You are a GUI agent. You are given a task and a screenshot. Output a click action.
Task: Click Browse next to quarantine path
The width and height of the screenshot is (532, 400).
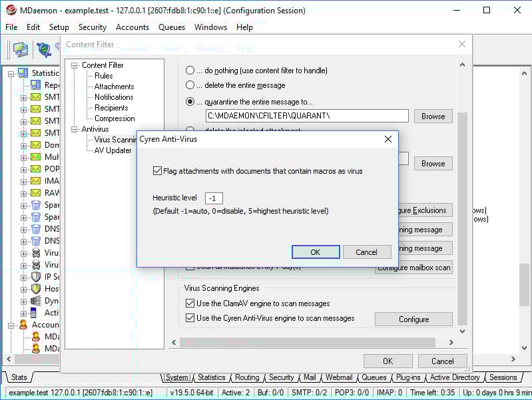tap(433, 116)
